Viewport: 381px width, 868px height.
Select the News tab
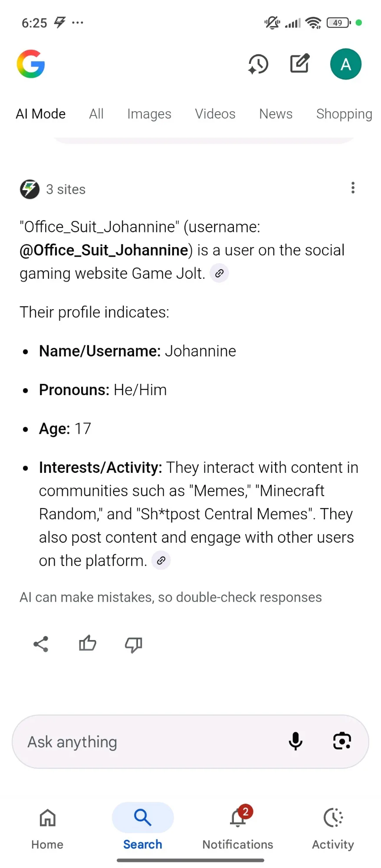[276, 114]
